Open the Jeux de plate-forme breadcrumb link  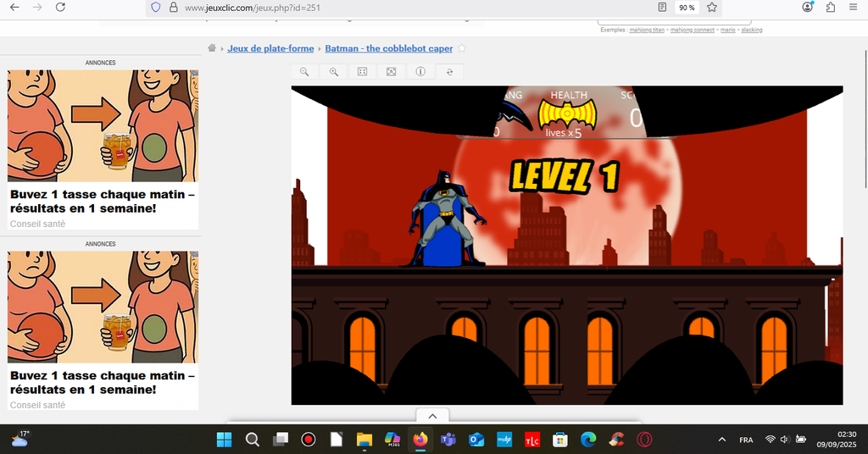pyautogui.click(x=270, y=48)
